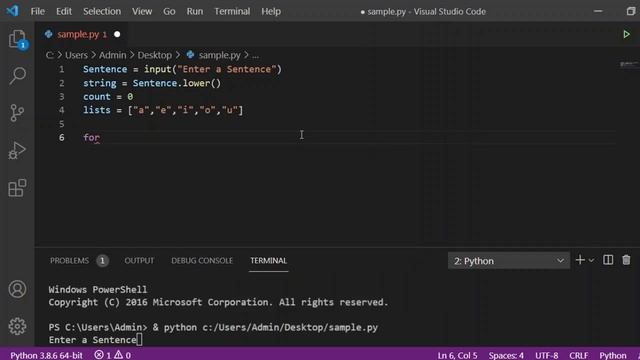Viewport: 640px width, 360px height.
Task: Click the errors and warnings status indicator
Action: click(113, 355)
